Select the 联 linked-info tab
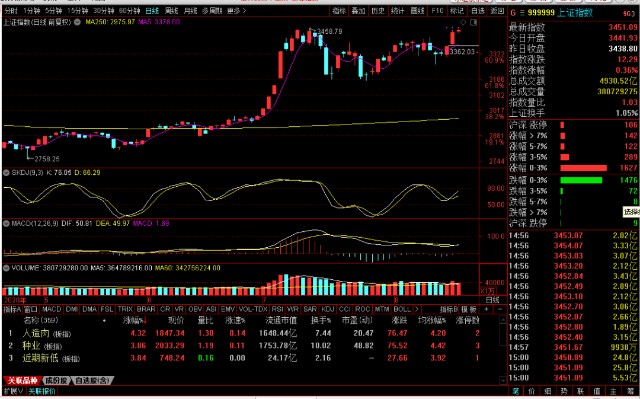 580,391
